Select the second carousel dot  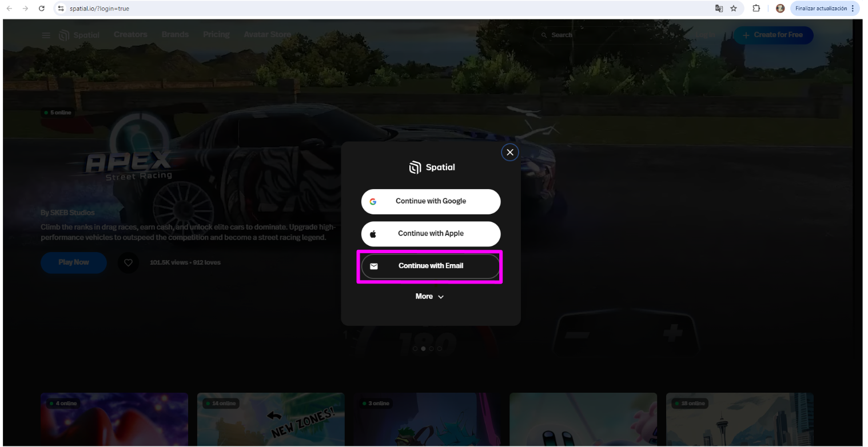click(423, 348)
